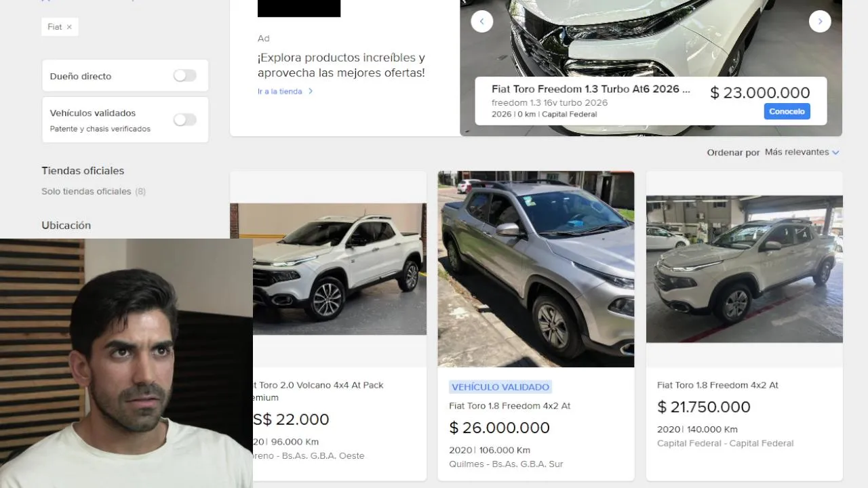This screenshot has width=868, height=488.
Task: Open the silver Toro Quilmes listing photo
Action: pos(536,269)
